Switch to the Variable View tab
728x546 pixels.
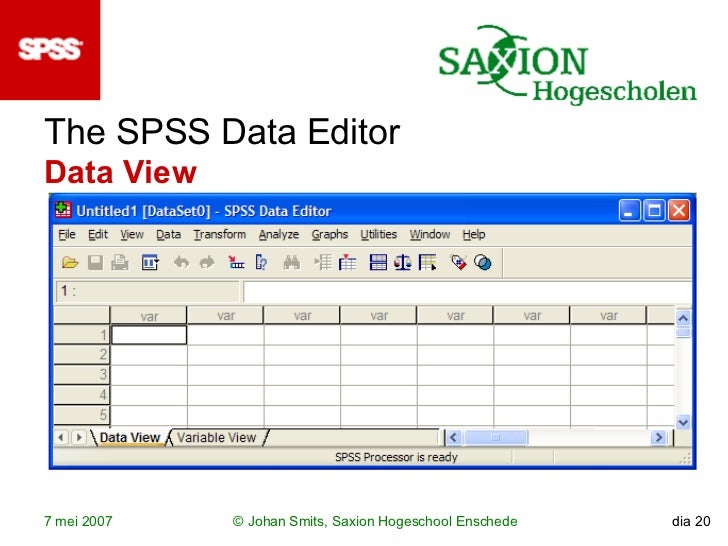(x=216, y=437)
